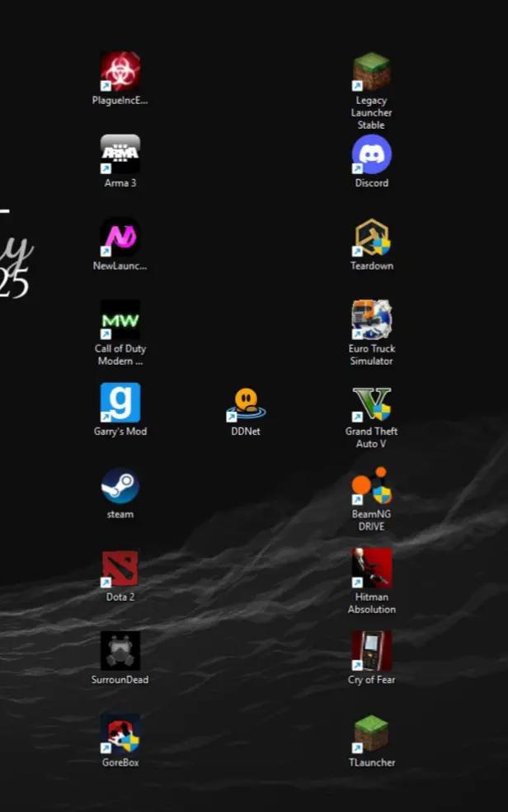Select the "Hitman Absolution" label text

[x=371, y=603]
